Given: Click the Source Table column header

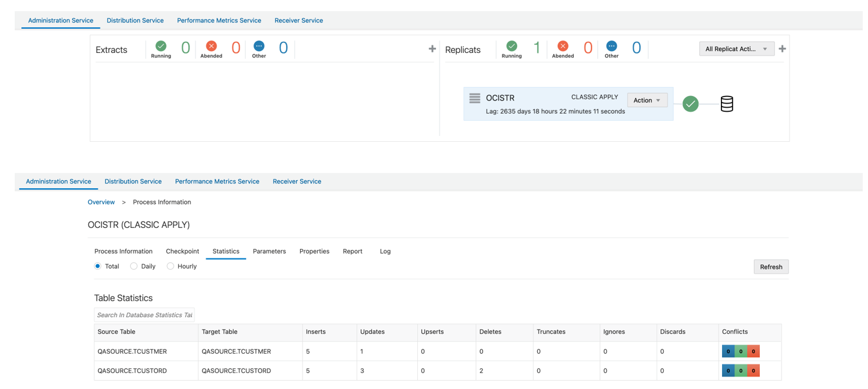Looking at the screenshot, I should (x=146, y=332).
